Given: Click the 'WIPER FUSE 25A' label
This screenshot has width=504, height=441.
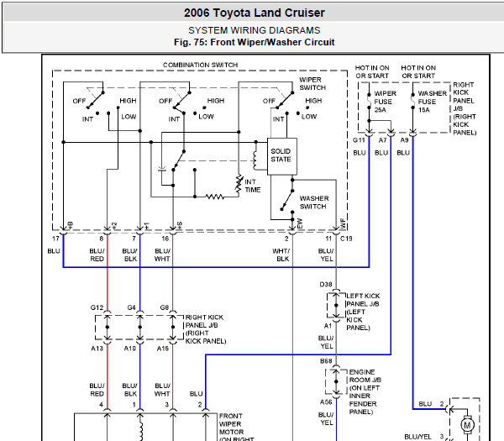Looking at the screenshot, I should (385, 102).
